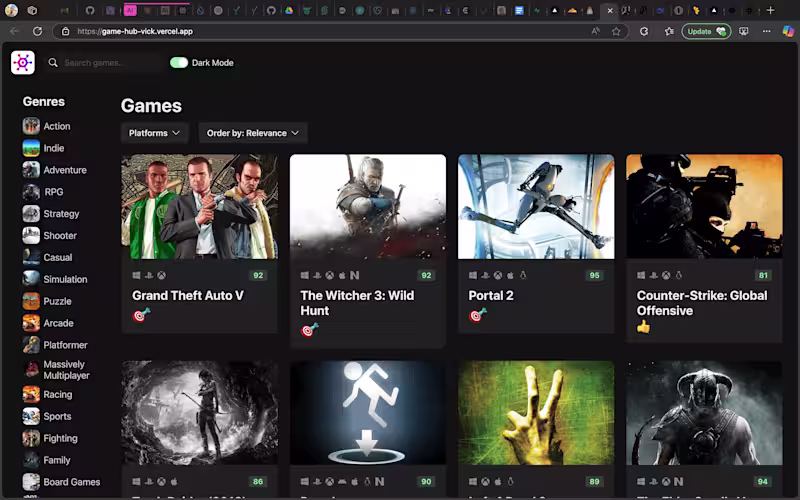Click the thumbs-up emoji on Counter-Strike card
This screenshot has height=500, width=800.
pos(643,327)
